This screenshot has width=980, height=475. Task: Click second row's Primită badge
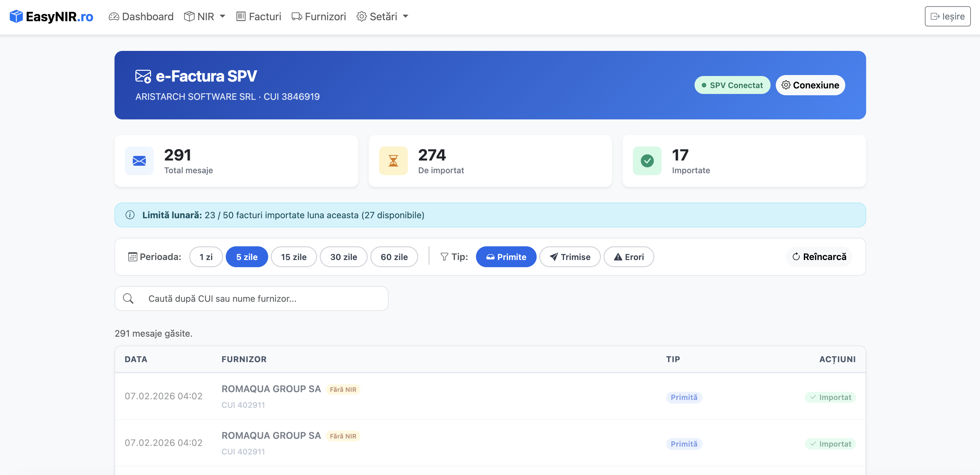pyautogui.click(x=684, y=445)
